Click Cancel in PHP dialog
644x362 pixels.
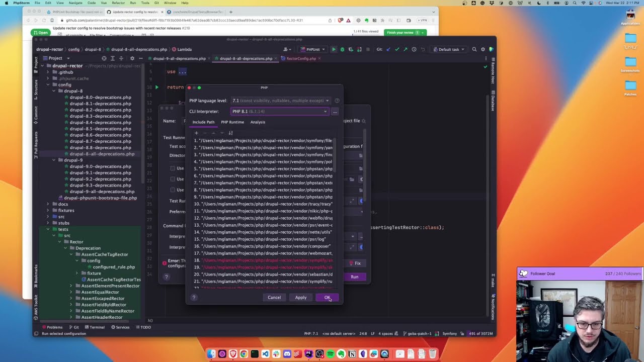pos(274,298)
